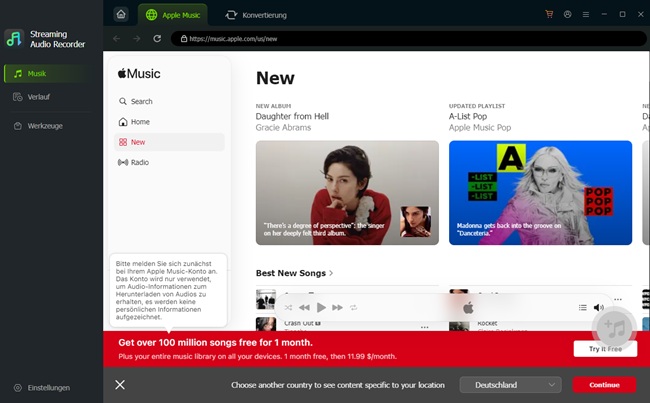The image size is (650, 403).
Task: Click the red Continue button
Action: [x=604, y=385]
